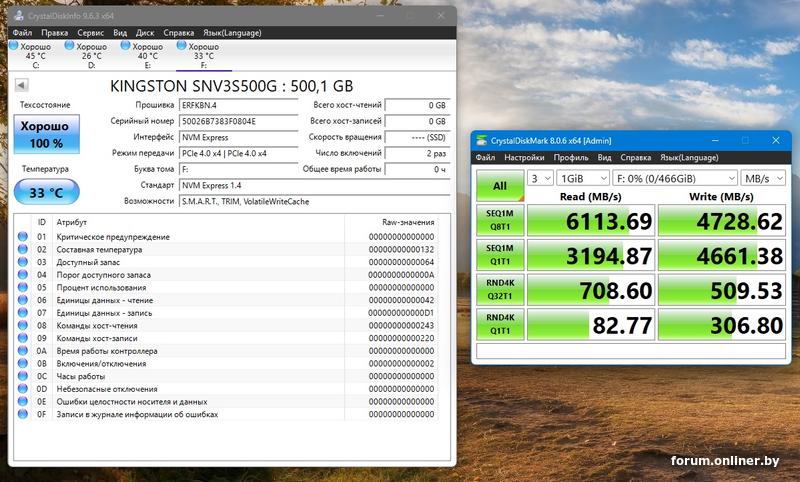Click status orb for attribute 0E
The width and height of the screenshot is (800, 482).
[x=22, y=401]
